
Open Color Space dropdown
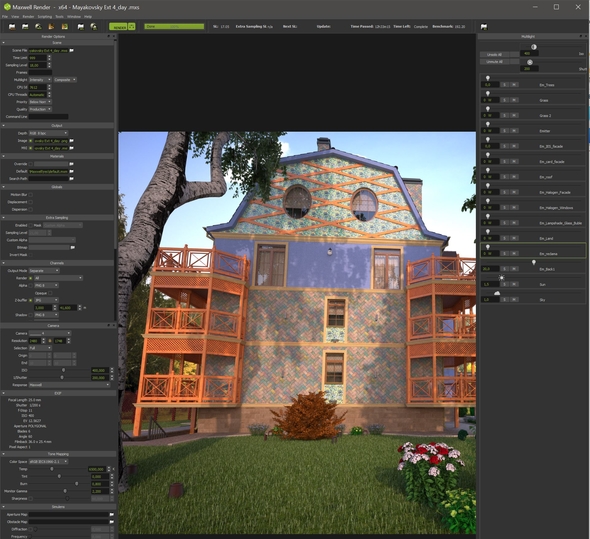(x=48, y=461)
